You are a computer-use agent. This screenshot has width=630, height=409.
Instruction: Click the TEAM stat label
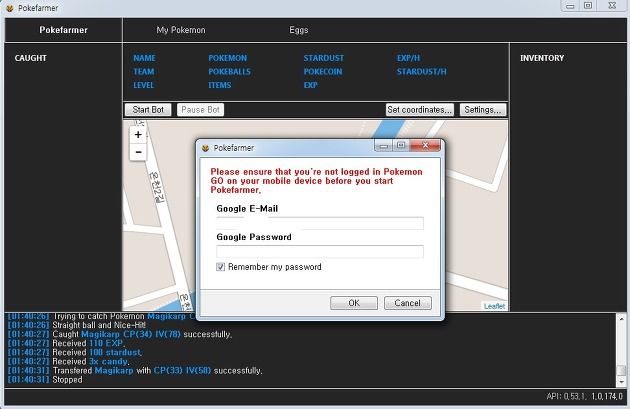point(143,72)
